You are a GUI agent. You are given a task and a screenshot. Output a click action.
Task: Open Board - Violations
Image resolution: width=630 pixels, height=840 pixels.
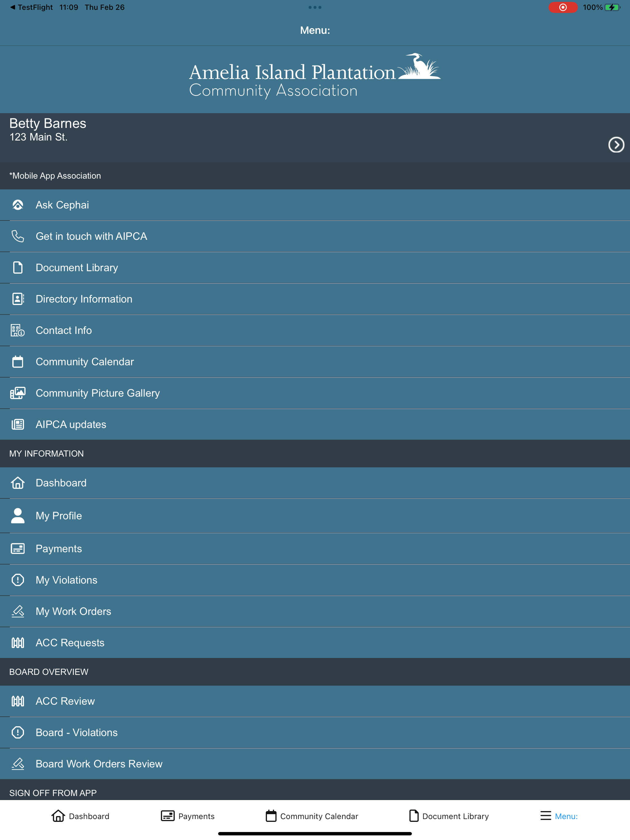click(x=315, y=732)
